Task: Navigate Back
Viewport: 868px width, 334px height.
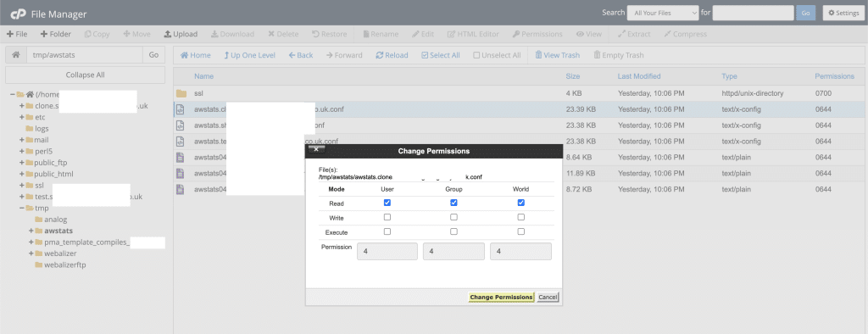Action: [301, 55]
